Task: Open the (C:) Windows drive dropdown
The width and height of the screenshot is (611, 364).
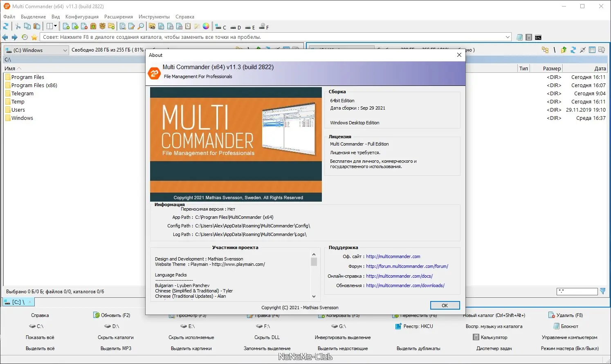Action: (36, 50)
